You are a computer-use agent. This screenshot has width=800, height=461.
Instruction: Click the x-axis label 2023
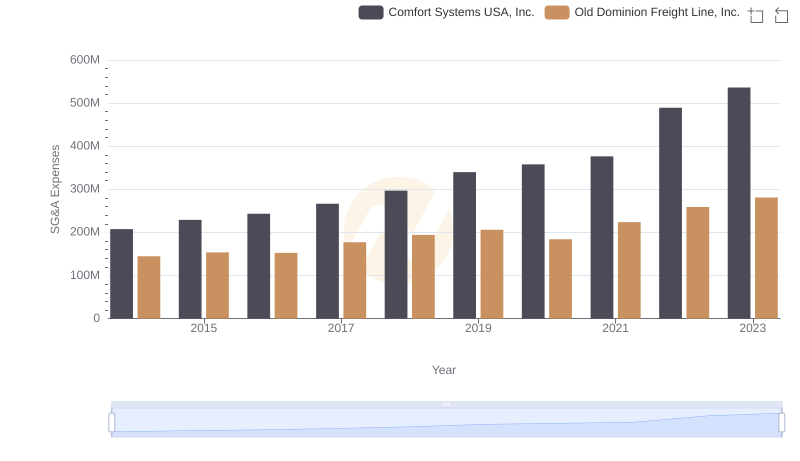[x=753, y=328]
